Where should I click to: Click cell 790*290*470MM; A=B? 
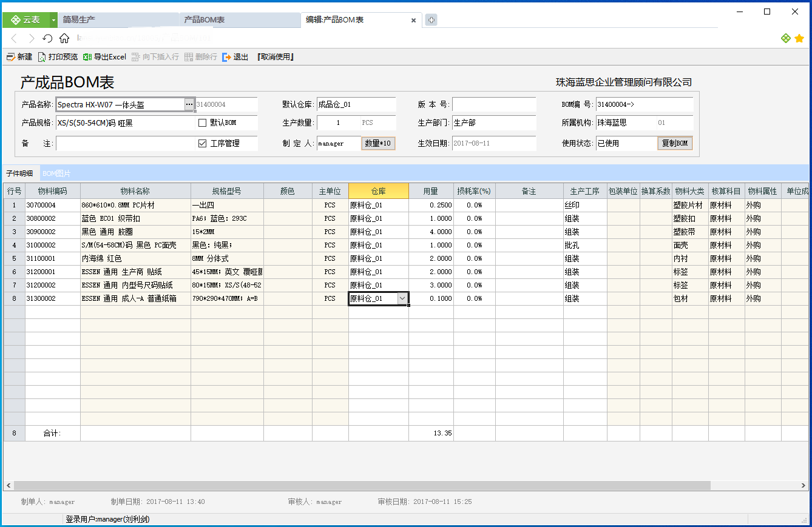coord(227,298)
